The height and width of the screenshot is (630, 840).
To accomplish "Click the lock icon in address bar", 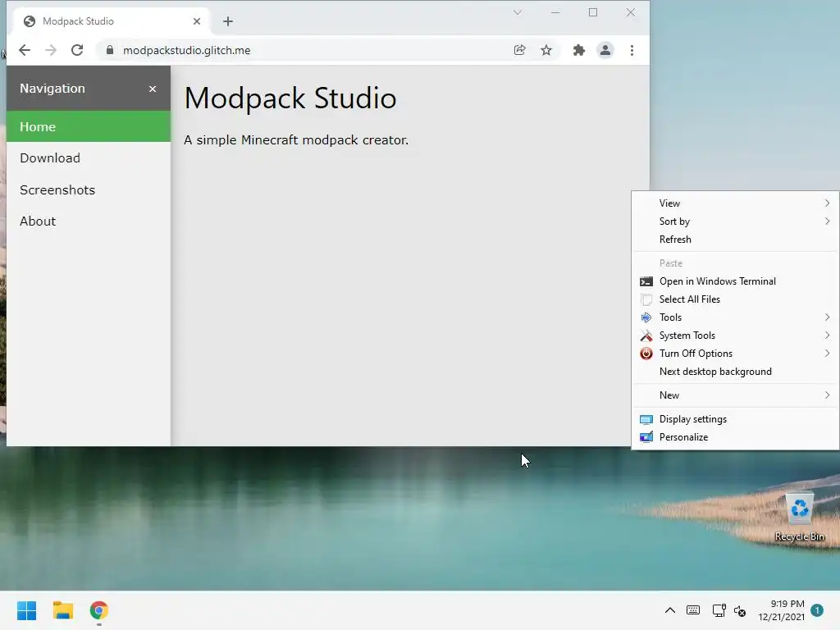I will pos(110,50).
